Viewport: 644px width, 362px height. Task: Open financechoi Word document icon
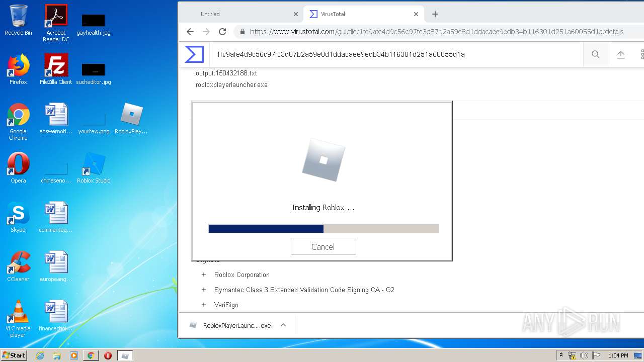tap(56, 316)
